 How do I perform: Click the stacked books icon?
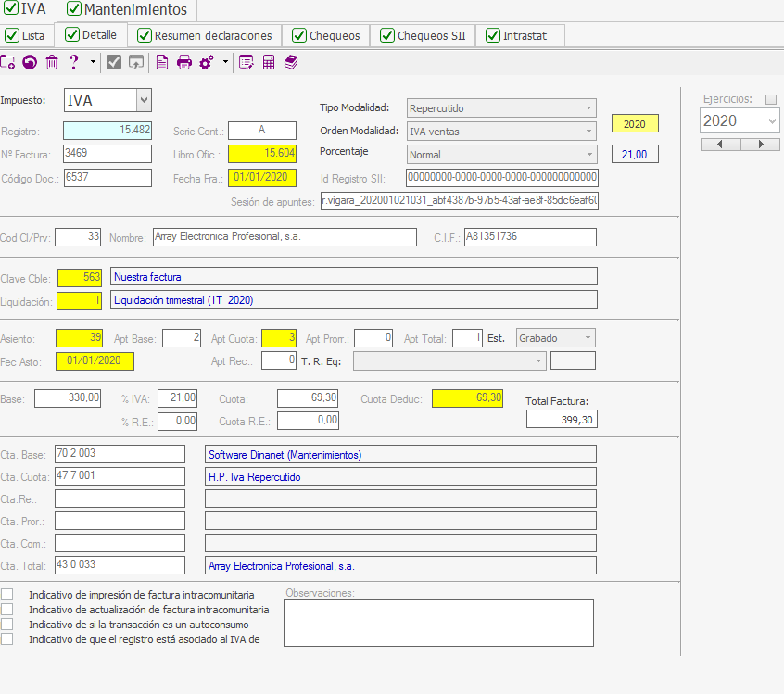(291, 63)
